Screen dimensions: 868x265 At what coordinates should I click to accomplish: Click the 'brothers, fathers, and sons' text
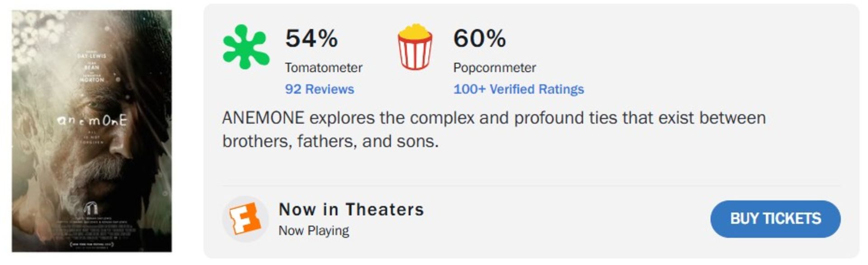(x=330, y=142)
